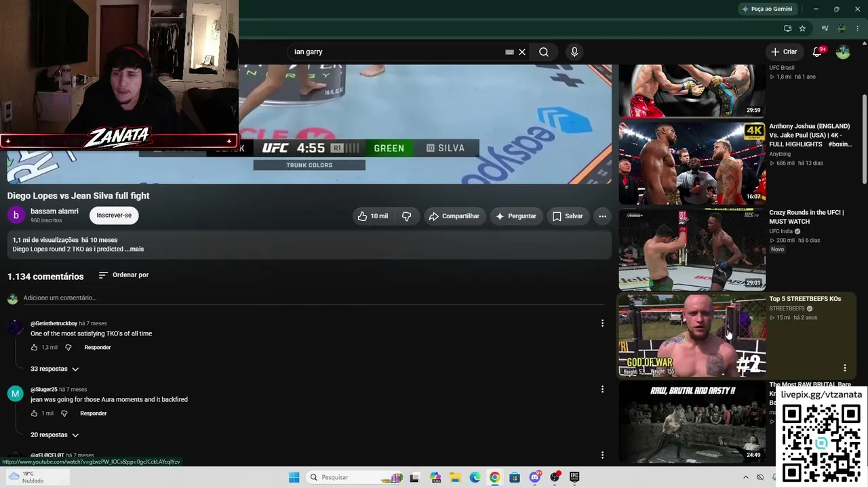Like the video with thumbs-up button
The width and height of the screenshot is (868, 488).
click(x=372, y=216)
